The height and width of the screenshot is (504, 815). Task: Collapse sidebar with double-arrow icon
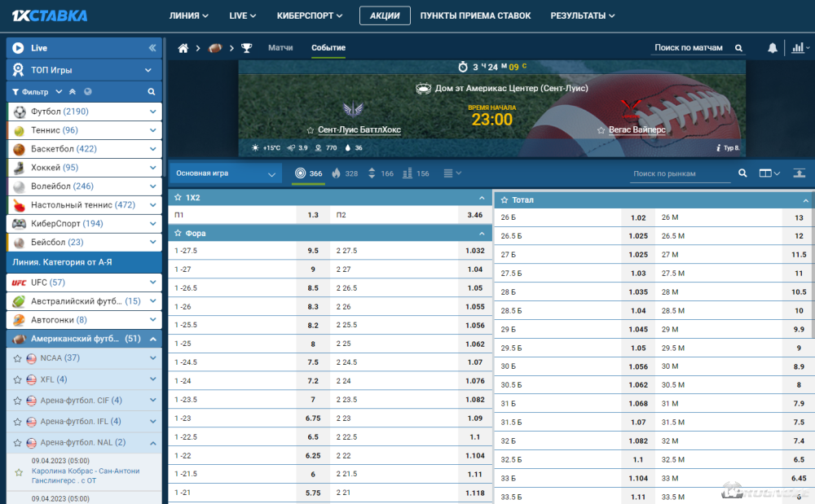point(152,48)
